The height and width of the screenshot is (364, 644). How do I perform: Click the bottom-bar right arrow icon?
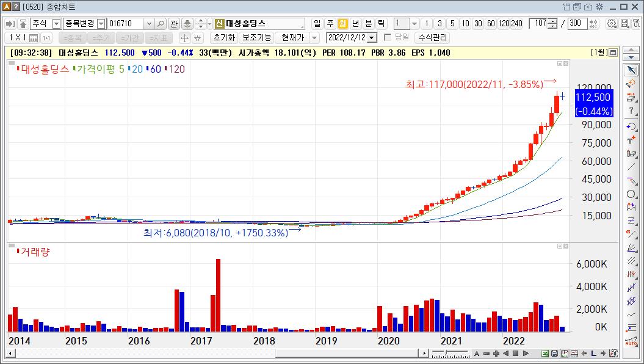click(603, 354)
